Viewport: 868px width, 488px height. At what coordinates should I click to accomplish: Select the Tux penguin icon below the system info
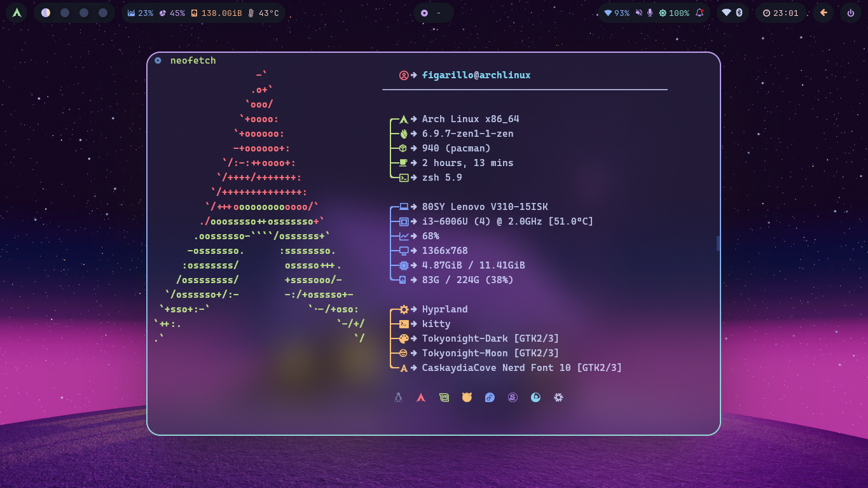(x=398, y=397)
